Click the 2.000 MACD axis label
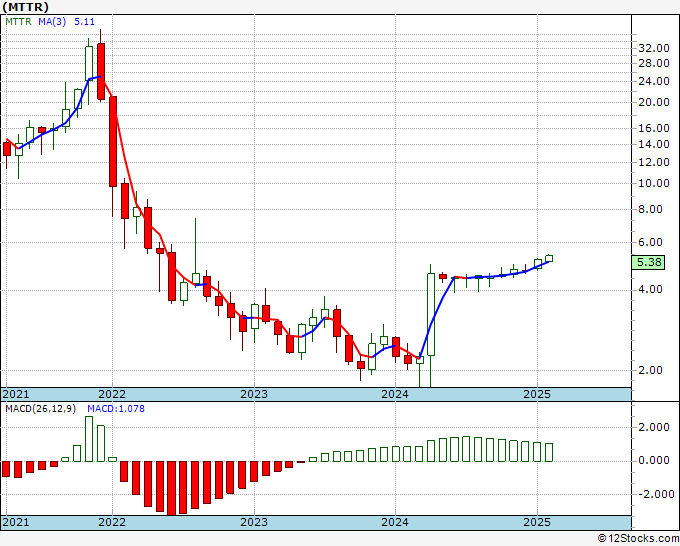Image resolution: width=680 pixels, height=546 pixels. pos(654,428)
